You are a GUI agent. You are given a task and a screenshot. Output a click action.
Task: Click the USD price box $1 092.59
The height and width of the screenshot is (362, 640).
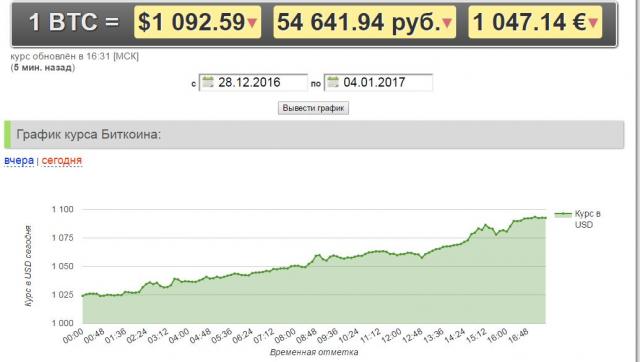pyautogui.click(x=198, y=22)
